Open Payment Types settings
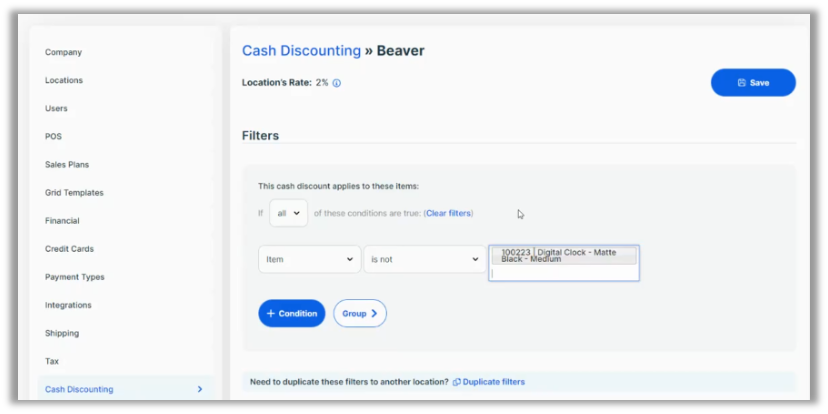Viewport: 828px width, 414px height. [74, 277]
